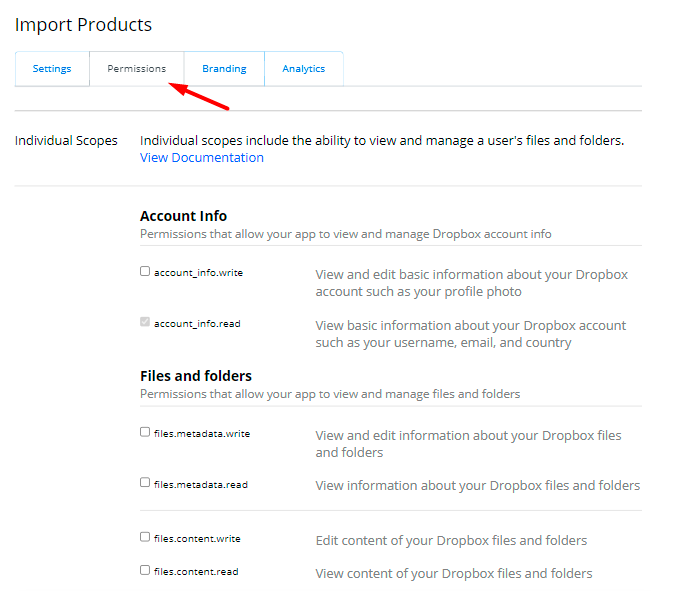
Task: Switch to the Branding tab
Action: 224,69
